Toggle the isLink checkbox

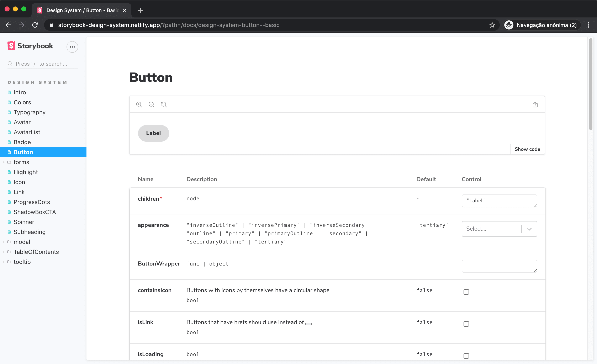(x=466, y=324)
